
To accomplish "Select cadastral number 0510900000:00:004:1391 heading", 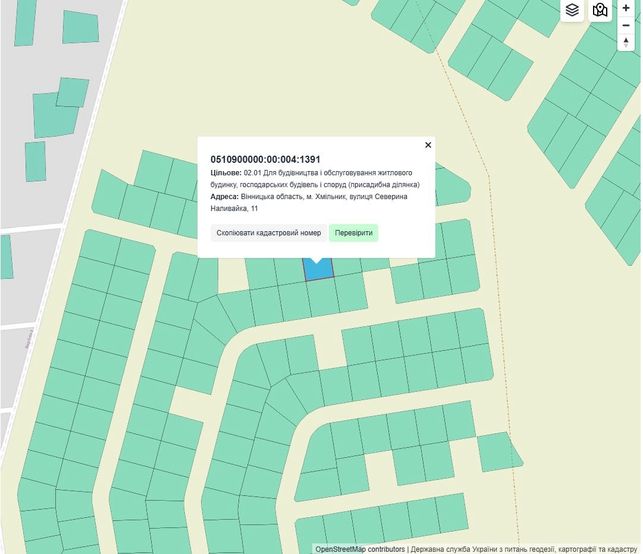I will 265,160.
